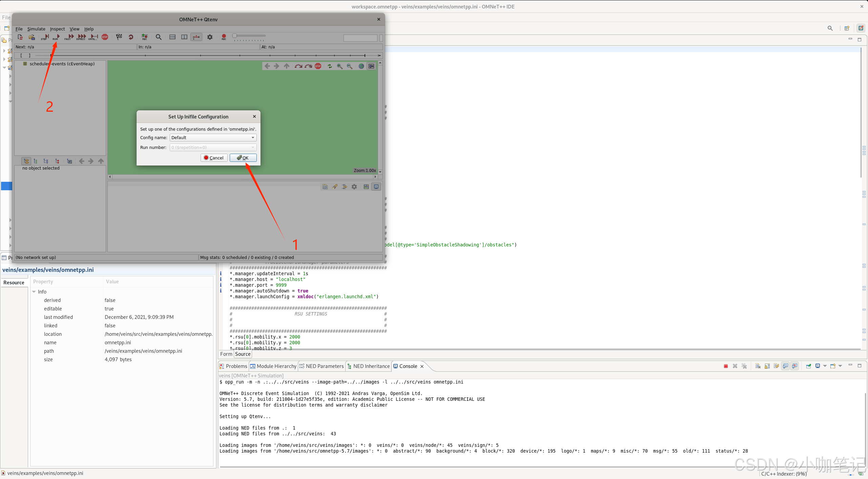This screenshot has height=479, width=868.
Task: Click OK in the configuration dialog
Action: 243,158
